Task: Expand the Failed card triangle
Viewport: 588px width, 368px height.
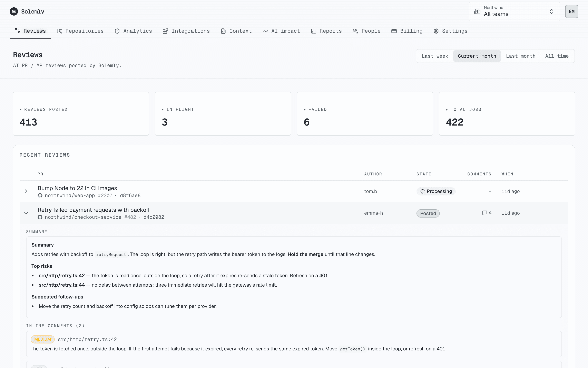Action: click(x=305, y=110)
